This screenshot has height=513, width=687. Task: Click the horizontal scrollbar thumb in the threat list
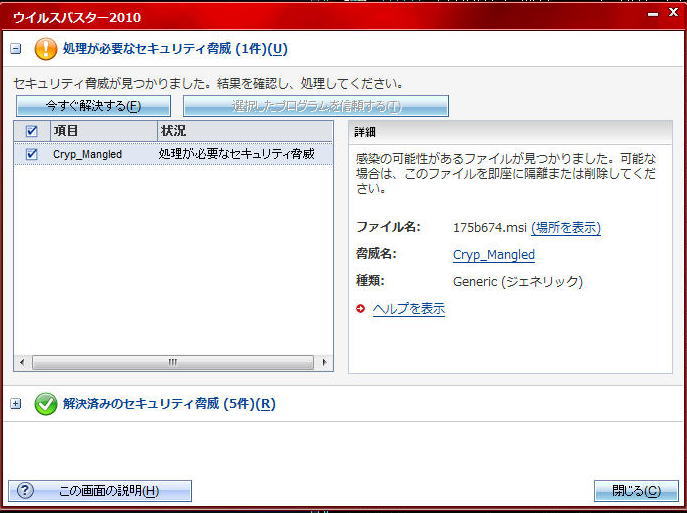(x=173, y=362)
